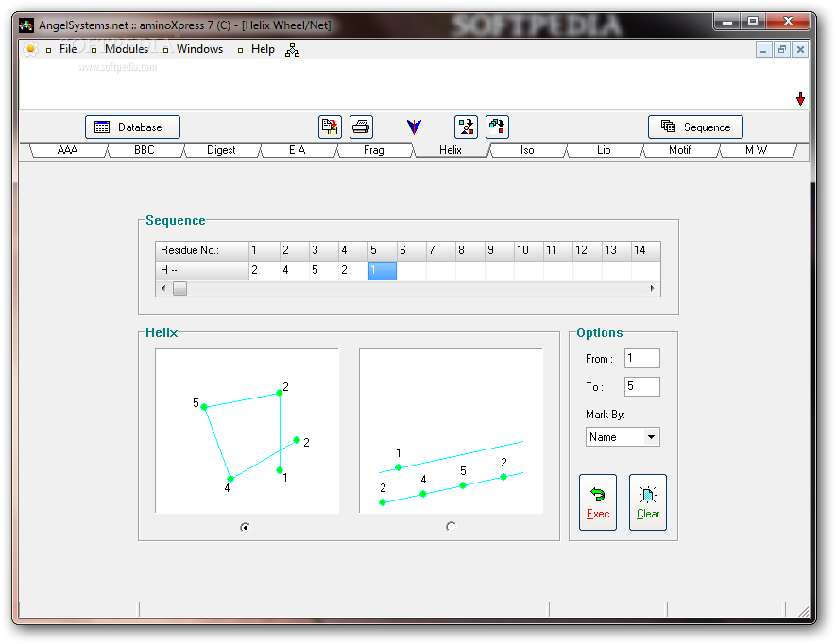Click the sequence scrollbar right arrow
This screenshot has height=644, width=836.
coord(653,288)
